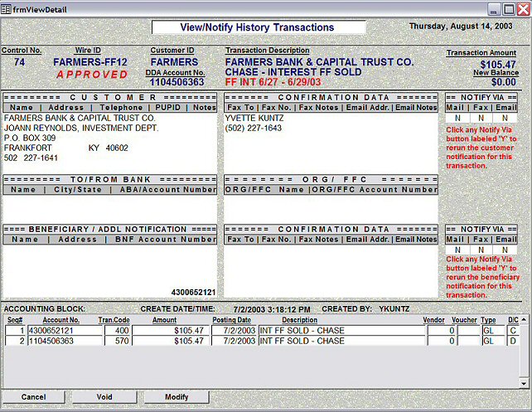The height and width of the screenshot is (412, 532).
Task: Click BENEFICIARY / ADDL NOTIFICATION header bar
Action: (110, 229)
